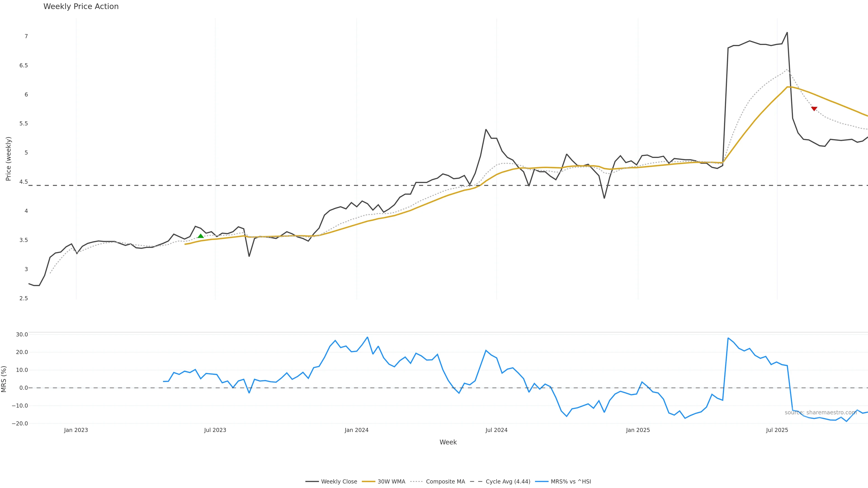Select the Jan 2023 x-axis label

(76, 430)
